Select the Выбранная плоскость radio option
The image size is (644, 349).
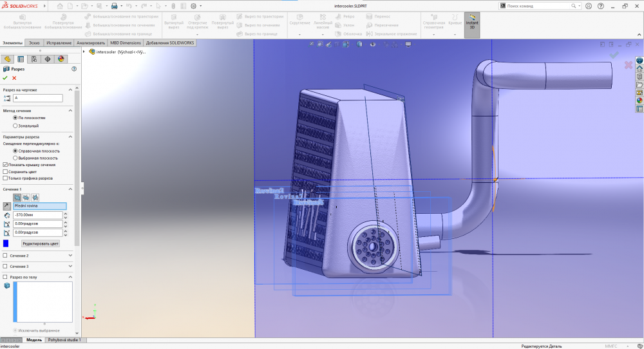click(x=15, y=158)
